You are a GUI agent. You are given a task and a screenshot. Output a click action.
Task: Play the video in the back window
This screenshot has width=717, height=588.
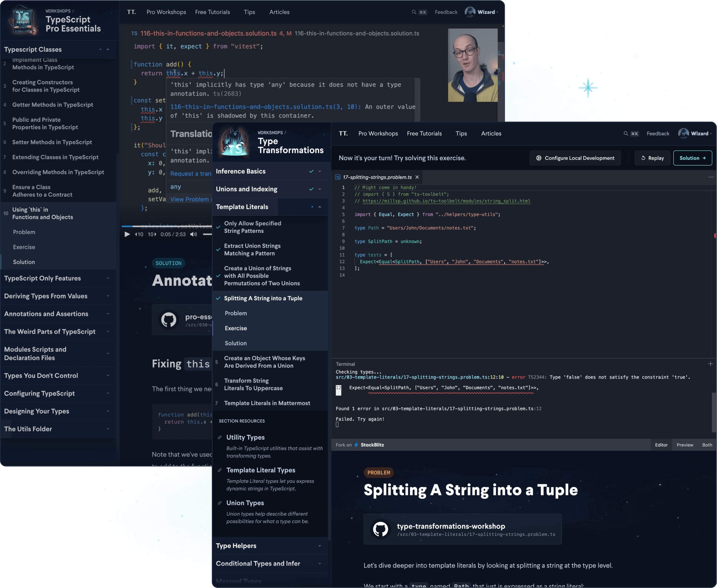click(x=127, y=234)
